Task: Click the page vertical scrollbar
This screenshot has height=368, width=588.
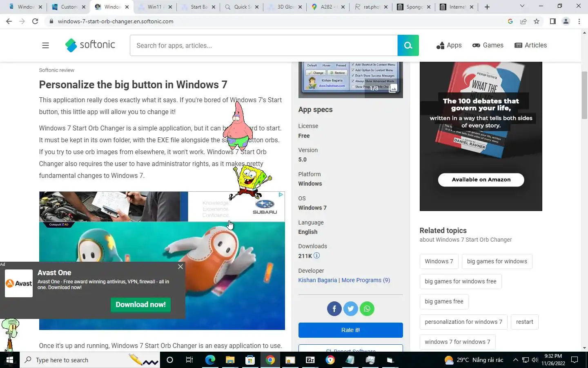Action: click(585, 95)
